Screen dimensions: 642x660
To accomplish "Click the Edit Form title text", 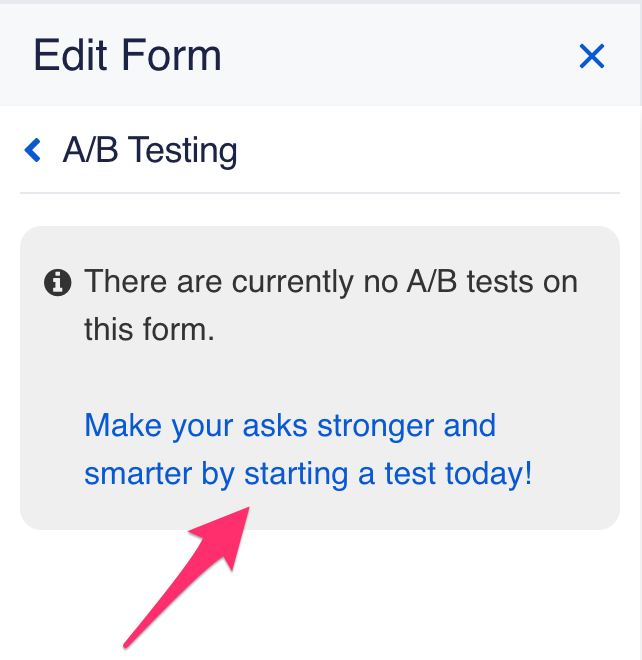I will 127,55.
